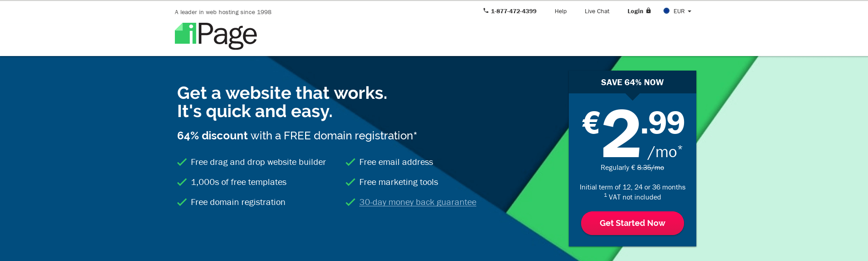Viewport: 868px width, 261px height.
Task: Click 'Initial term of 12, 24 or 36 months'
Action: tap(633, 187)
